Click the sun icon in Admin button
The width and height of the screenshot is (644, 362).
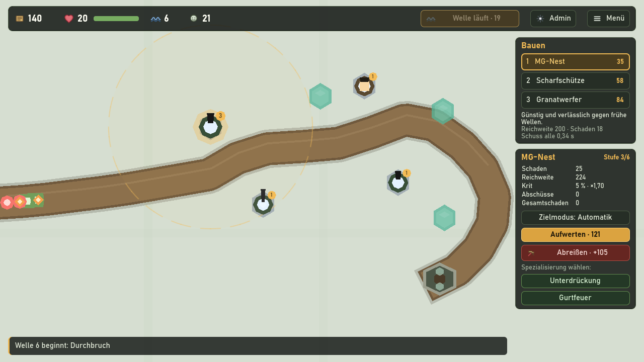pyautogui.click(x=540, y=19)
